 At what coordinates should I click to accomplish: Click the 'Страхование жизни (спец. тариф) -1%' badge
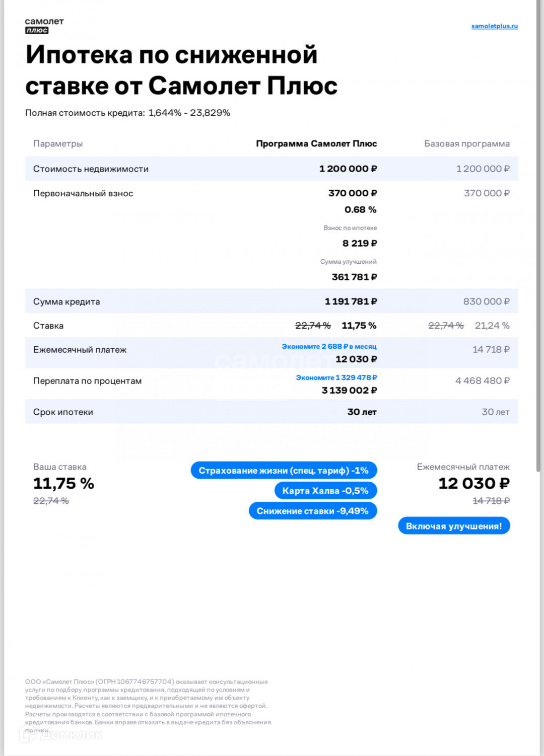point(284,471)
